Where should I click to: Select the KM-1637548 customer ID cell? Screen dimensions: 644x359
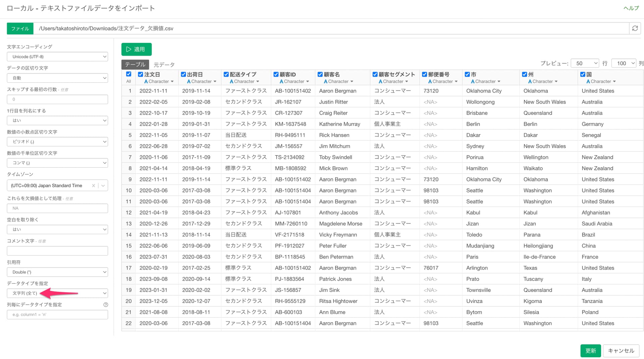click(x=293, y=124)
